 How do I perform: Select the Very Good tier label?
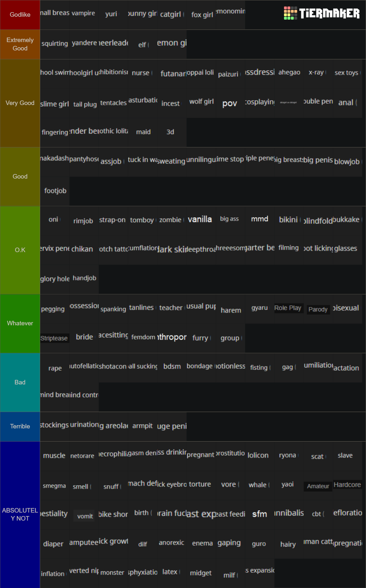pyautogui.click(x=20, y=103)
